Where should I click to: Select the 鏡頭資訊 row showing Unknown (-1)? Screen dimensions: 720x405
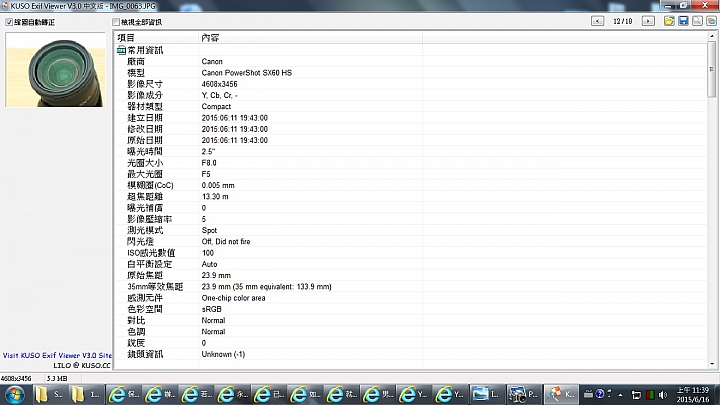(x=411, y=354)
